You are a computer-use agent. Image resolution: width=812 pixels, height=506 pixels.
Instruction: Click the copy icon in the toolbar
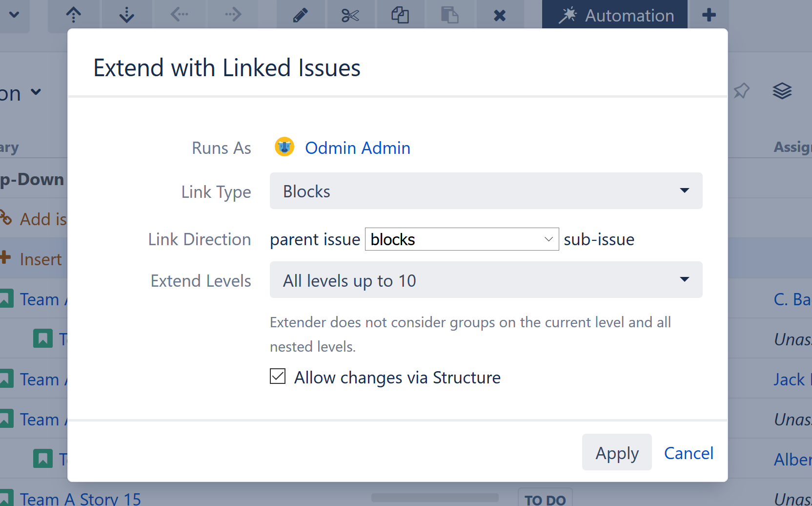point(401,15)
